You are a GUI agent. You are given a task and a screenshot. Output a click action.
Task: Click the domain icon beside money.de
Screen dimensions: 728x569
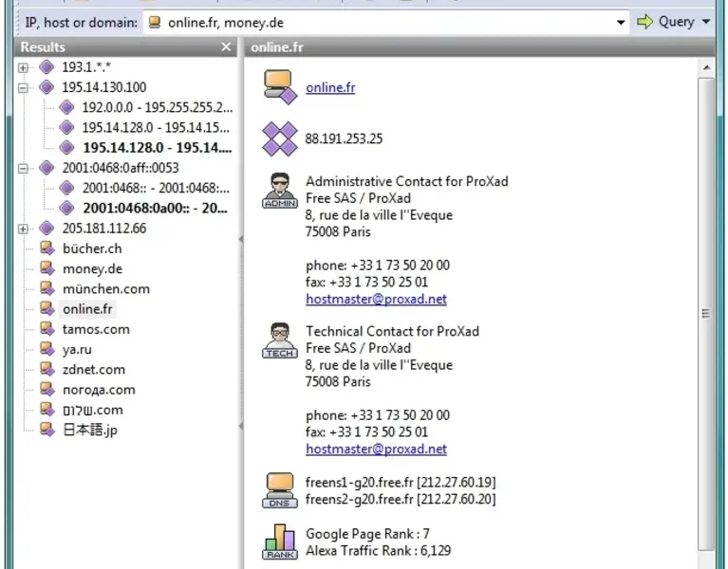47,268
